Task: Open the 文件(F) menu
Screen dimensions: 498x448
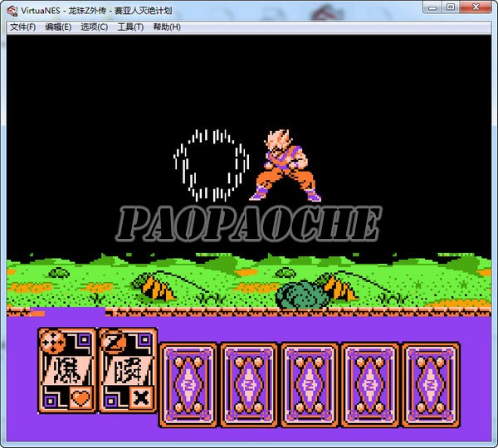Action: pos(22,27)
